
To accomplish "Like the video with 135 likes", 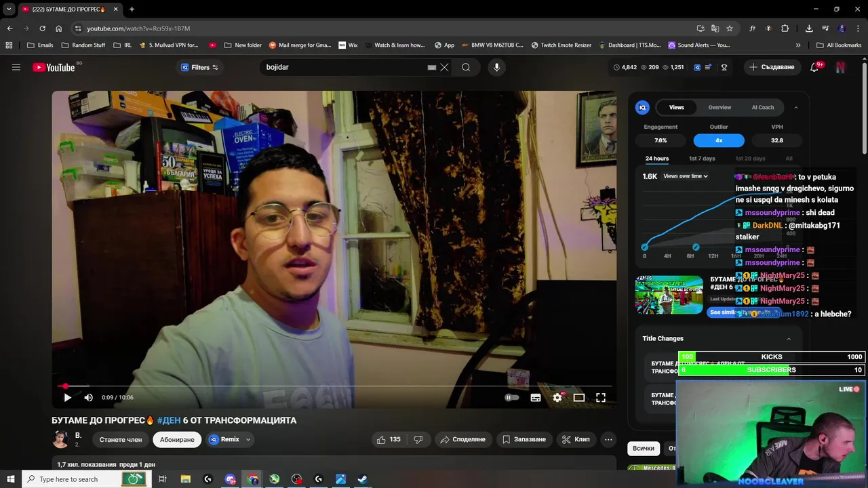I will (389, 439).
